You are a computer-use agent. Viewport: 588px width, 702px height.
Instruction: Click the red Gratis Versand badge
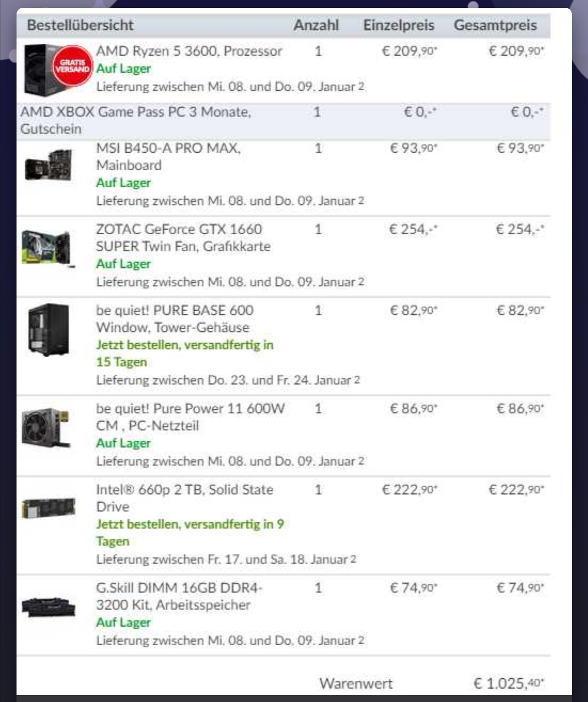(x=73, y=66)
